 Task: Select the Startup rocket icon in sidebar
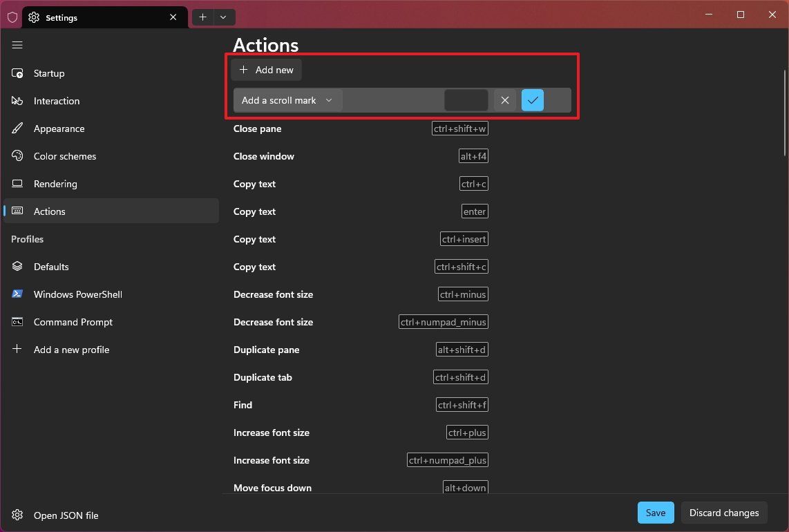click(x=17, y=73)
